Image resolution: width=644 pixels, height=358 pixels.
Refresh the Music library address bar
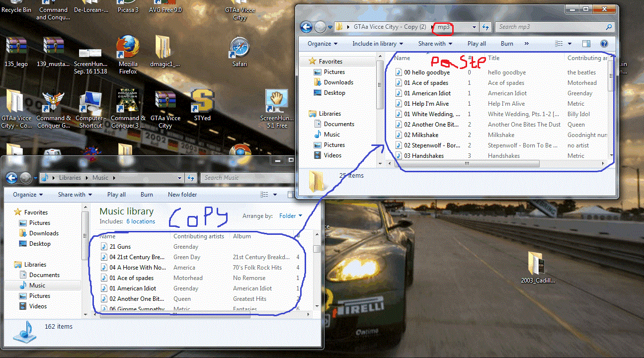click(x=191, y=178)
